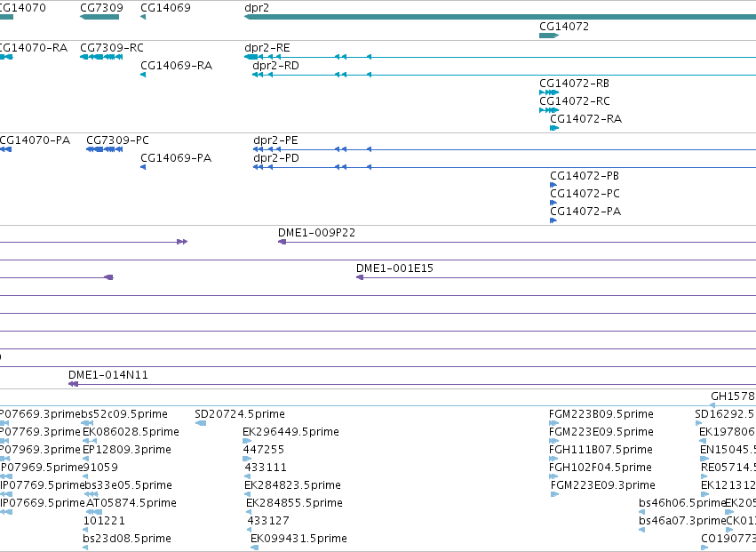Select the CG14072 gene arrow glyph
Viewport: 756px width, 552px height.
549,36
